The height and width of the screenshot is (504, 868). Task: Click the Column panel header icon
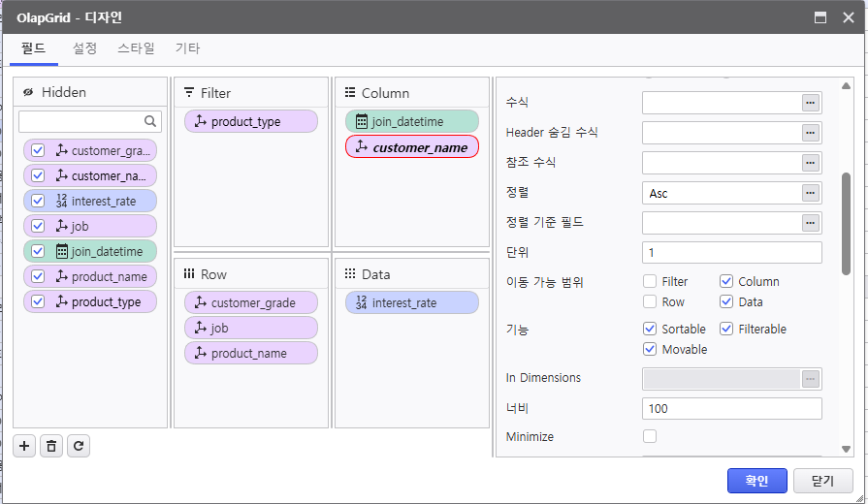tap(350, 92)
